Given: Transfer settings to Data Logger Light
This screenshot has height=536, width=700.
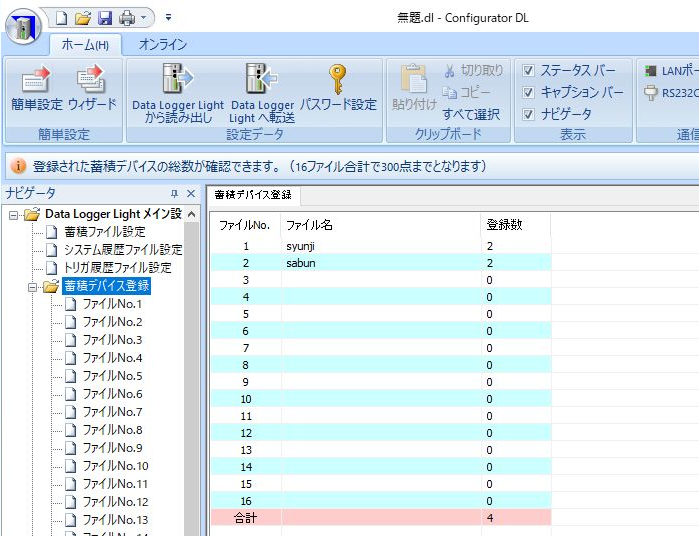Looking at the screenshot, I should pos(262,93).
